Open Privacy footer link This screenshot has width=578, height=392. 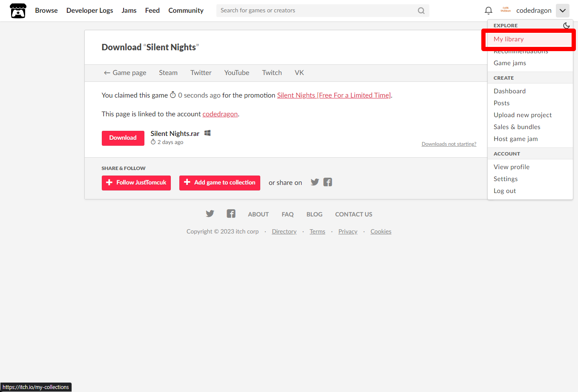pos(348,232)
